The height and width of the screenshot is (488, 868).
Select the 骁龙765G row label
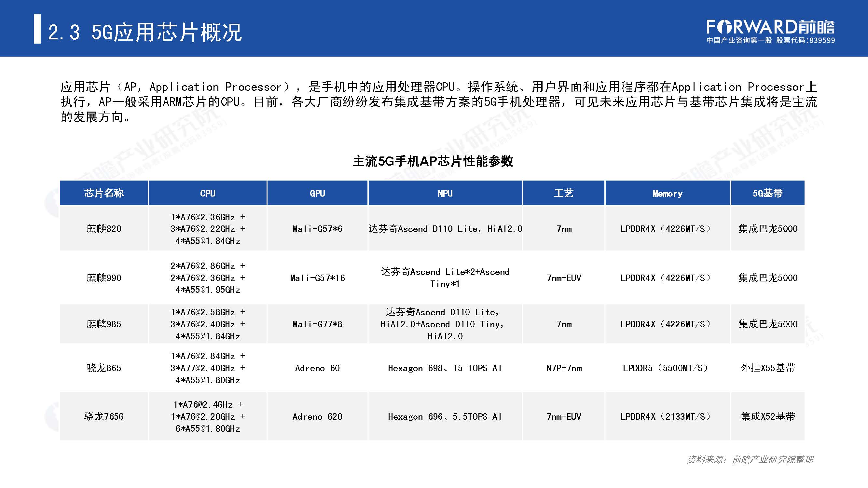104,417
